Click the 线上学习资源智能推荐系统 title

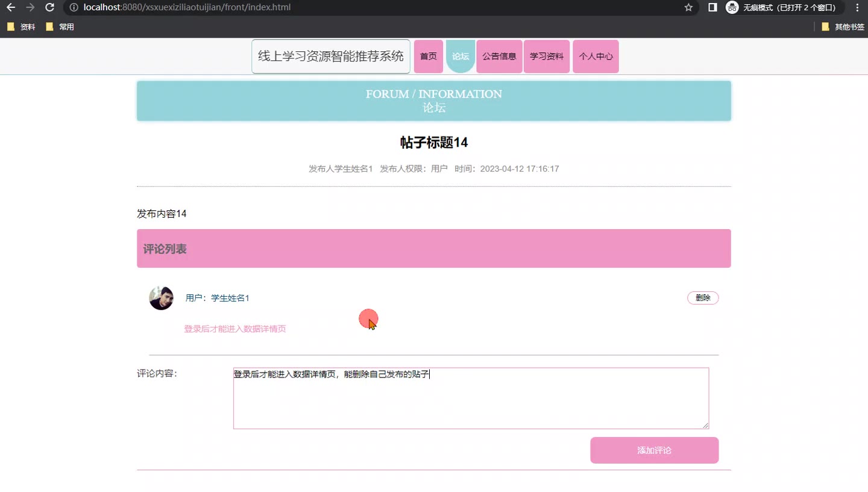click(x=331, y=57)
